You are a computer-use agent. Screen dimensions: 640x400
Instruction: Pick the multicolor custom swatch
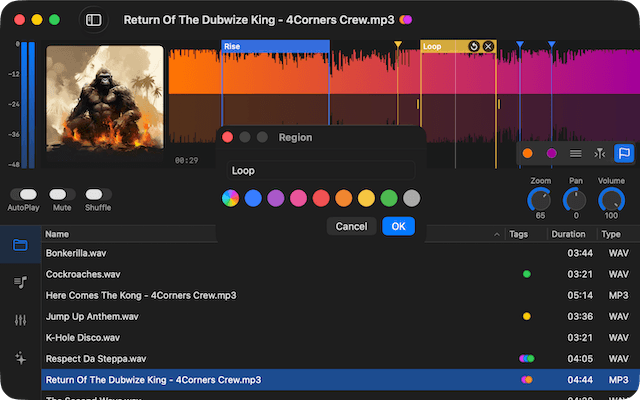click(x=230, y=198)
